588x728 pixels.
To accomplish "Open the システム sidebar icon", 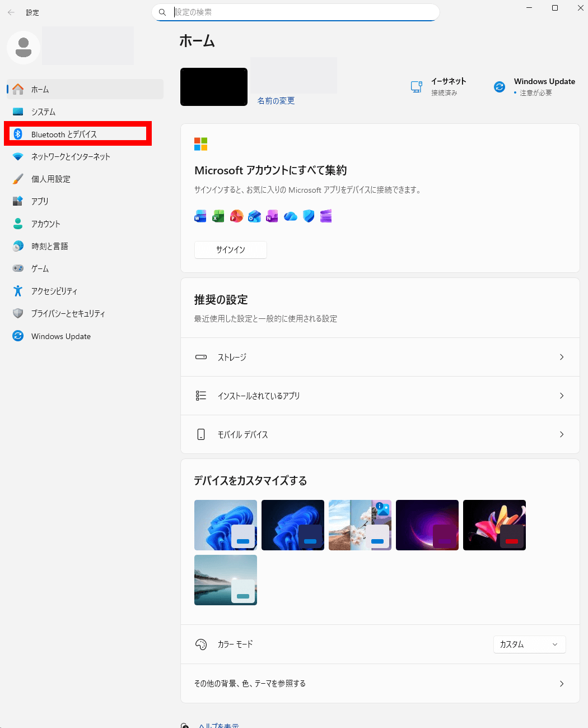I will click(x=18, y=112).
